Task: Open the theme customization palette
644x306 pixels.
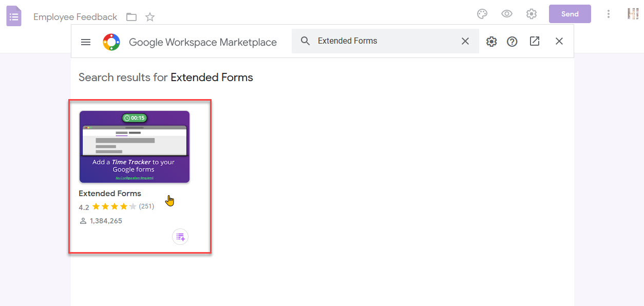Action: [482, 14]
